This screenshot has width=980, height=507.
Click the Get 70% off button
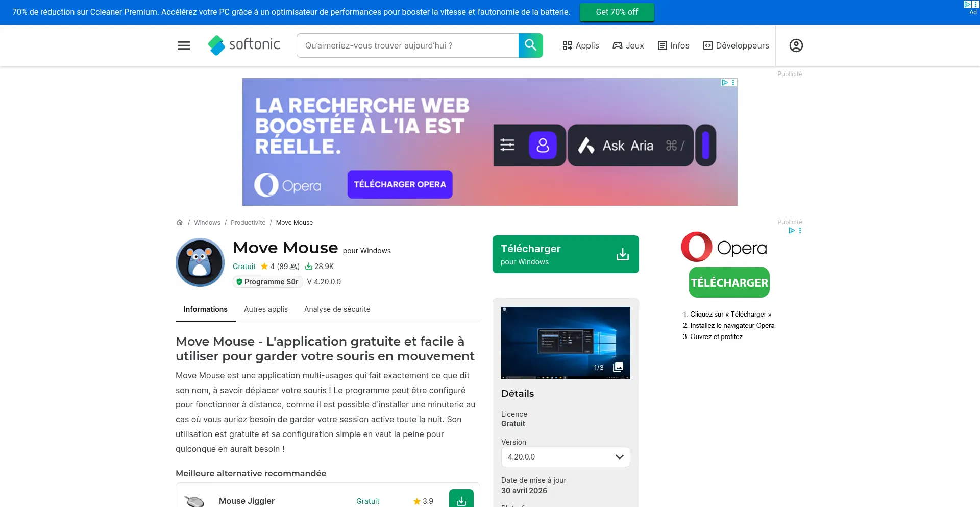tap(617, 12)
